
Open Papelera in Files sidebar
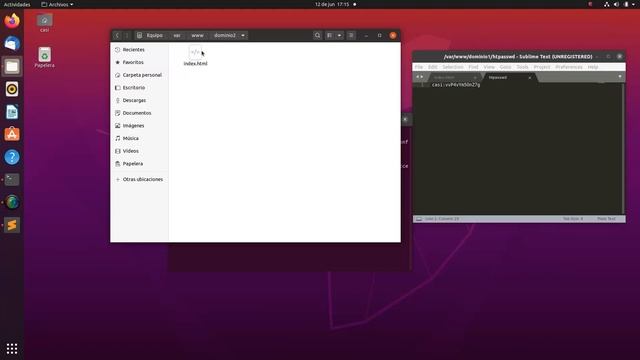pyautogui.click(x=140, y=163)
